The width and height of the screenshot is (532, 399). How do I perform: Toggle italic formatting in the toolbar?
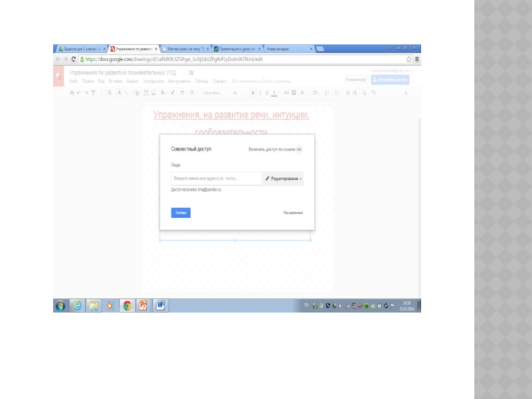pyautogui.click(x=259, y=93)
